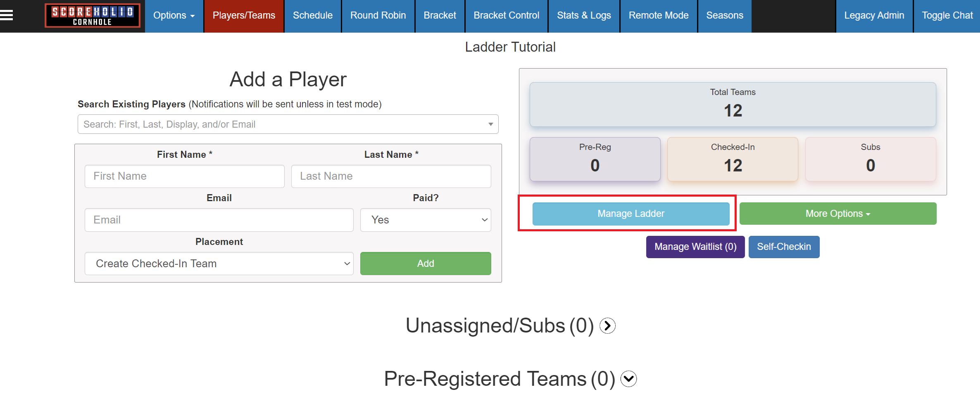Viewport: 980px width, 399px height.
Task: Open the Search Existing Players combo box
Action: click(288, 124)
